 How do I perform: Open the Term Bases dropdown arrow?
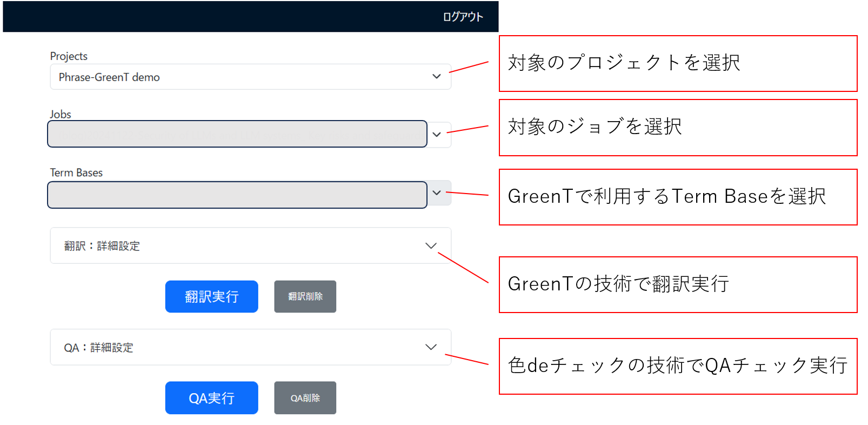437,193
